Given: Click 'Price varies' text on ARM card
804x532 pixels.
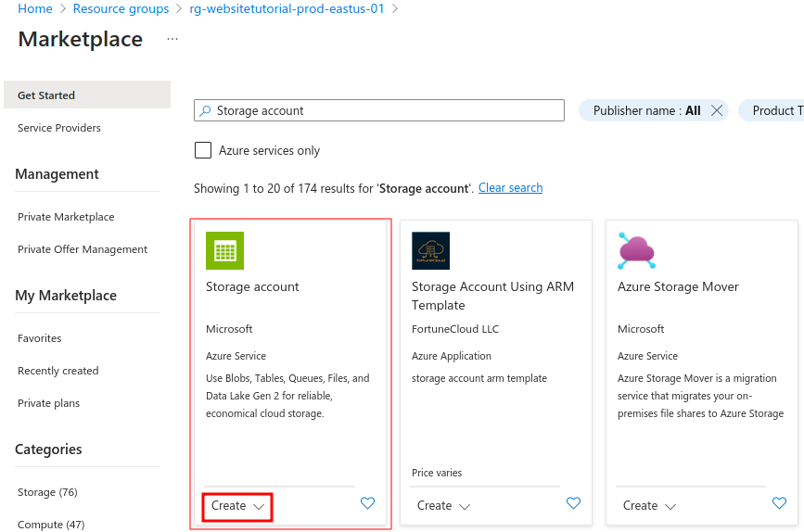Looking at the screenshot, I should pyautogui.click(x=437, y=473).
